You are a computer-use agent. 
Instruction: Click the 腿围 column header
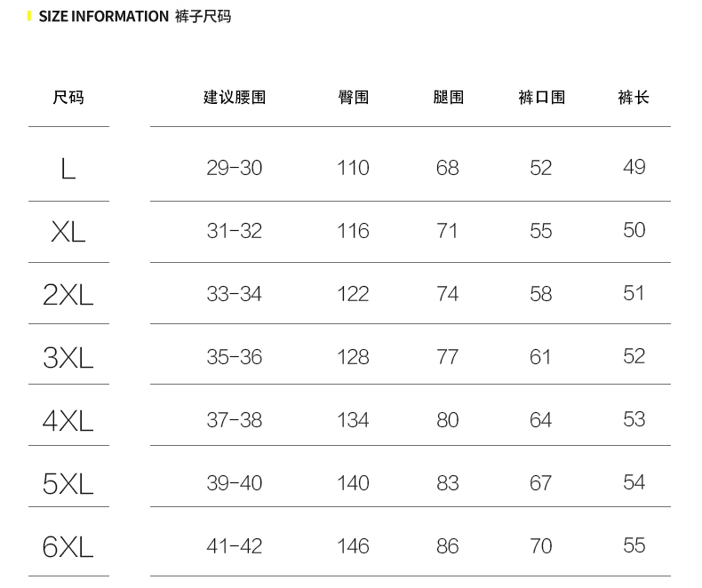(448, 97)
